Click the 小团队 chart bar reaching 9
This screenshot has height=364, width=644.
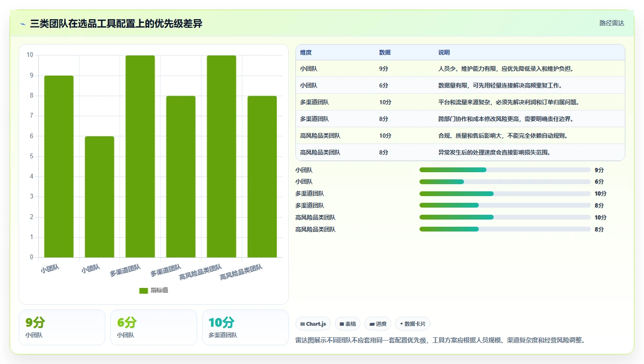click(59, 166)
